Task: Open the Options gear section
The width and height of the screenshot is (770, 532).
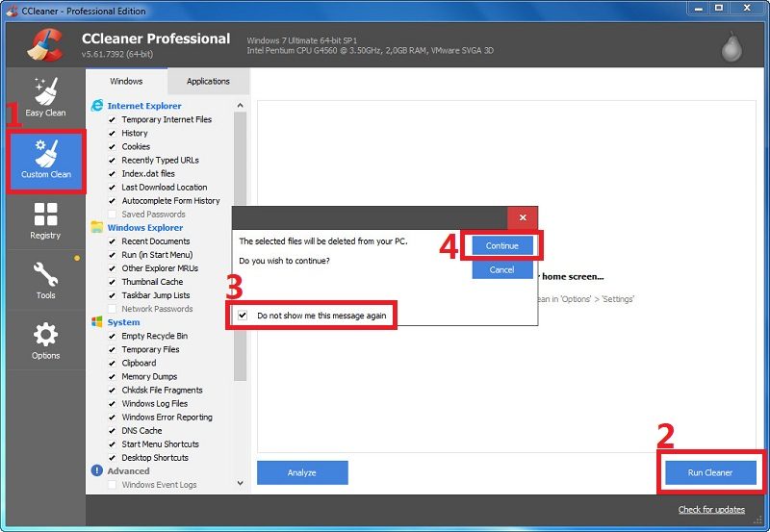Action: (45, 341)
